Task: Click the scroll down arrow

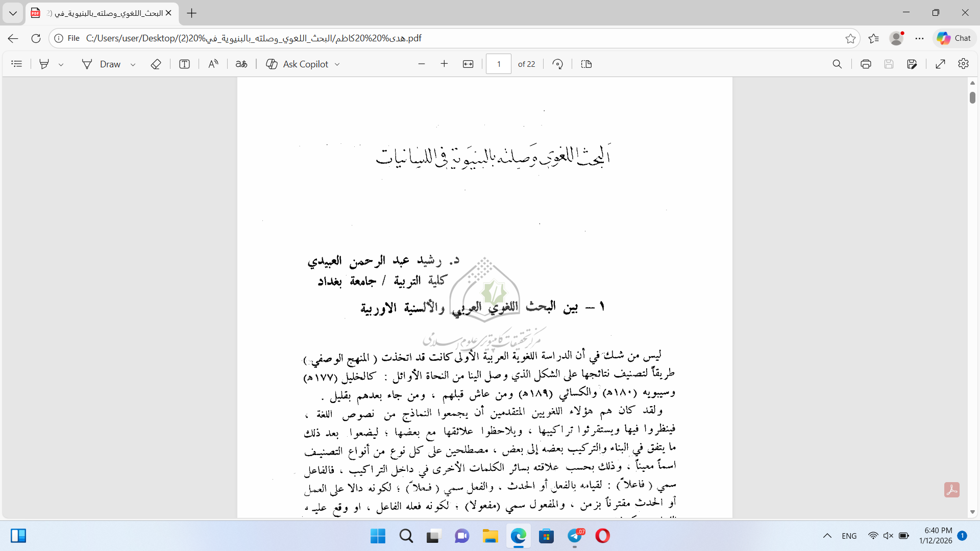Action: [972, 512]
